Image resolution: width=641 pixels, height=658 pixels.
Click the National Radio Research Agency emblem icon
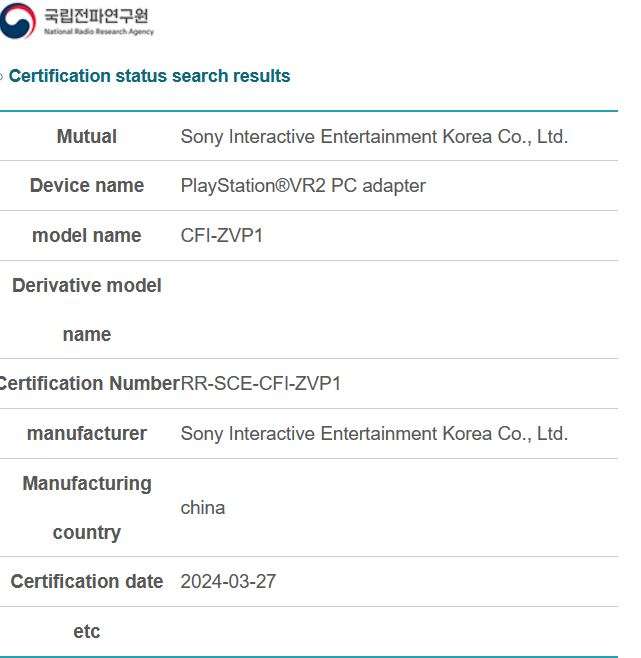[18, 20]
